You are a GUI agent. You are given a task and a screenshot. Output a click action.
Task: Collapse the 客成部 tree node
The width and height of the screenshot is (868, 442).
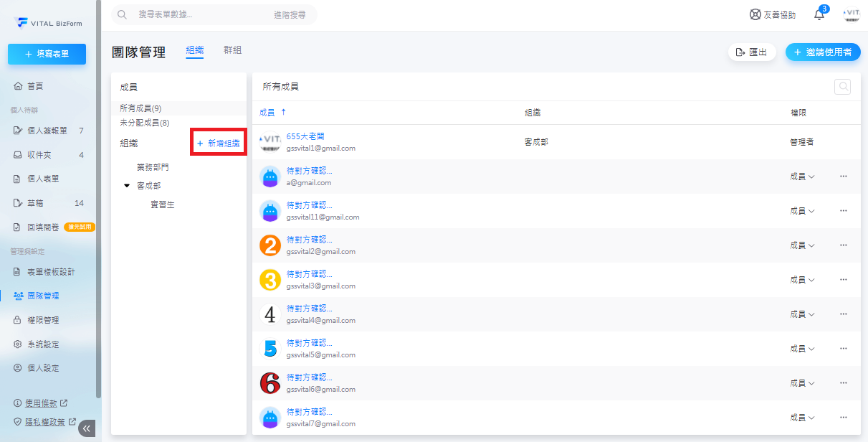pyautogui.click(x=127, y=186)
